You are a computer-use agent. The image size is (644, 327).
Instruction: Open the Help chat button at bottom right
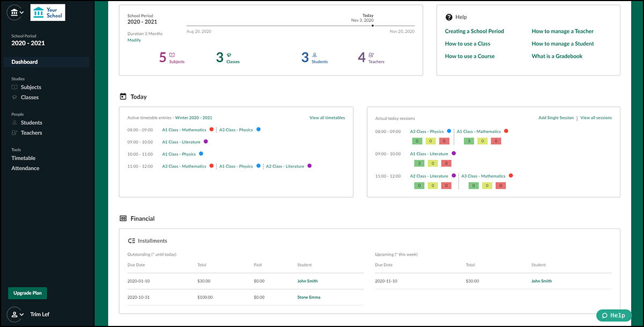613,315
